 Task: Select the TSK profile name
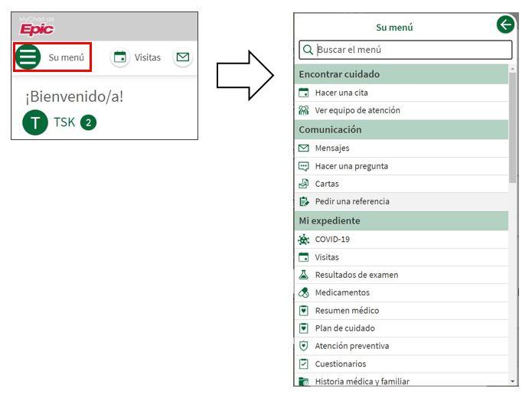pos(64,122)
